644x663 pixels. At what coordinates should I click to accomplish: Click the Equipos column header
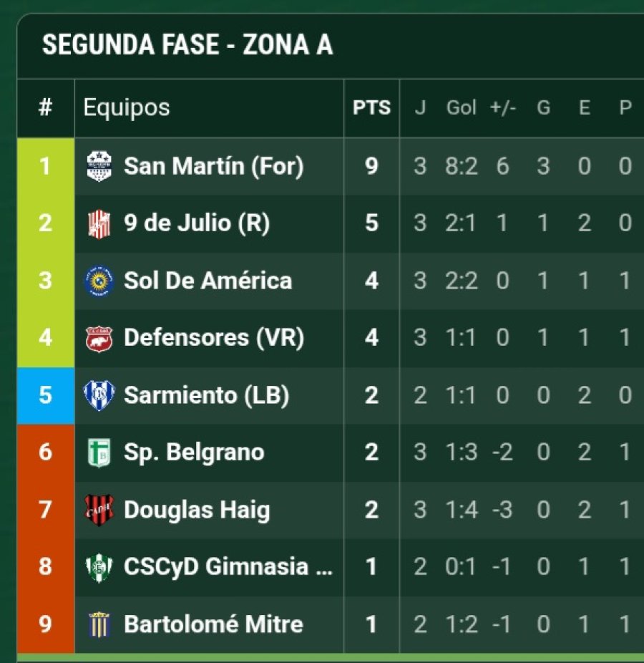tap(127, 108)
